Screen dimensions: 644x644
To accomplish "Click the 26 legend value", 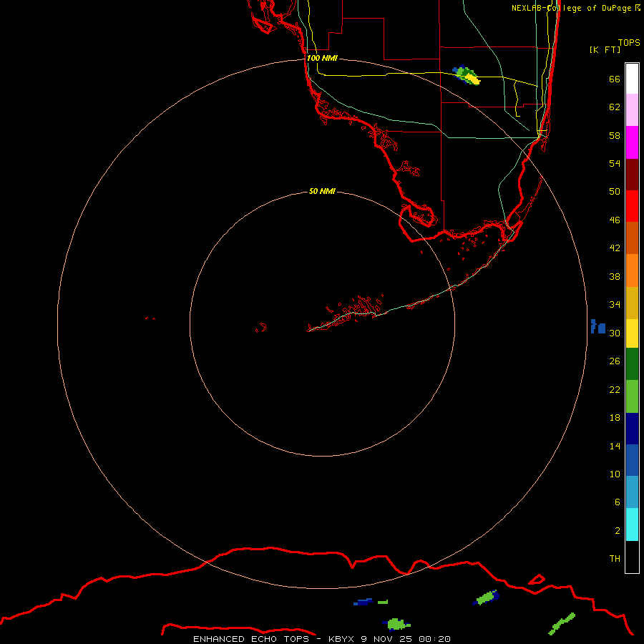I will [615, 361].
